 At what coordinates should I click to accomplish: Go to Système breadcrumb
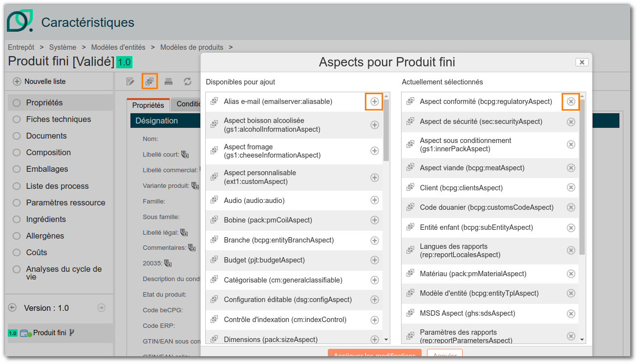[63, 47]
